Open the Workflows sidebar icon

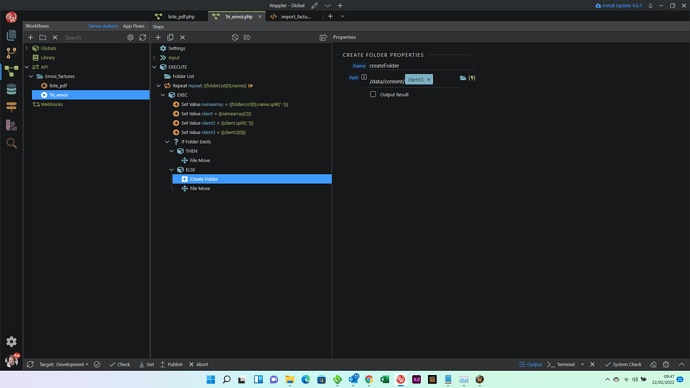tap(11, 71)
